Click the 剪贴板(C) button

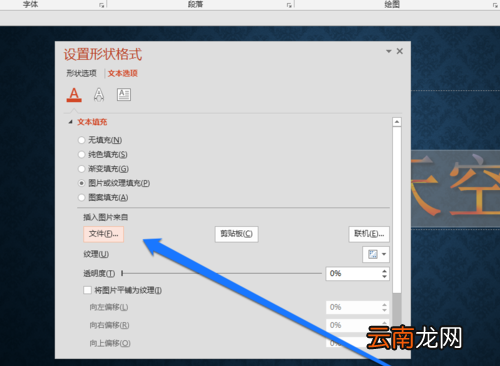tap(237, 234)
